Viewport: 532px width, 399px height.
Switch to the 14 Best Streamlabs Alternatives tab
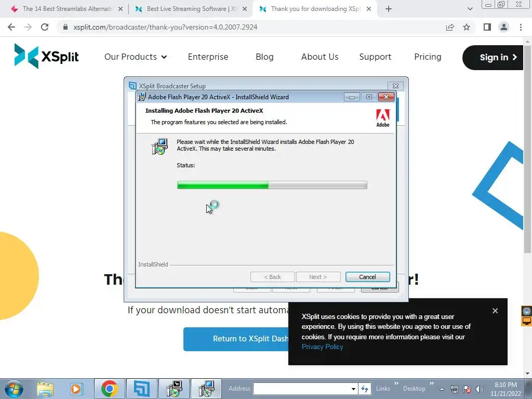[67, 9]
